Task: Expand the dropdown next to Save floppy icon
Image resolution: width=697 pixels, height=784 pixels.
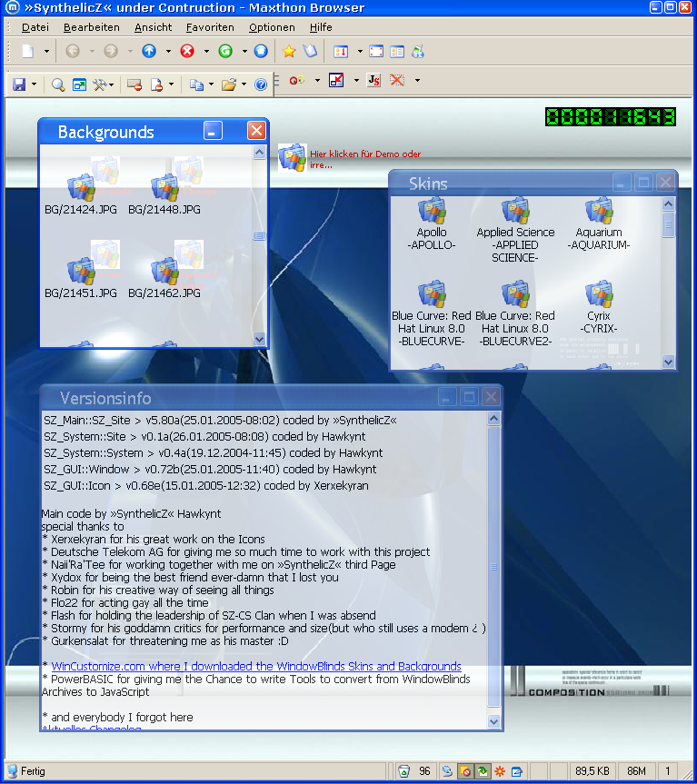Action: tap(34, 84)
